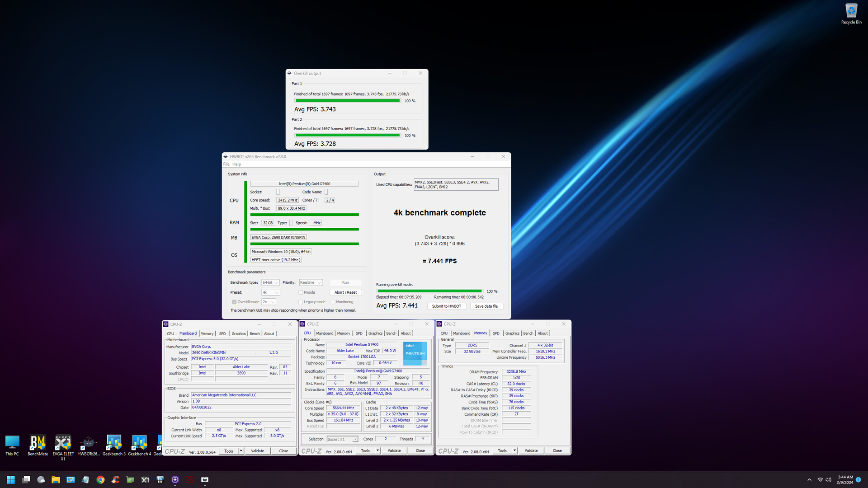Open Task View on the taskbar
868x488 pixels.
pyautogui.click(x=26, y=479)
